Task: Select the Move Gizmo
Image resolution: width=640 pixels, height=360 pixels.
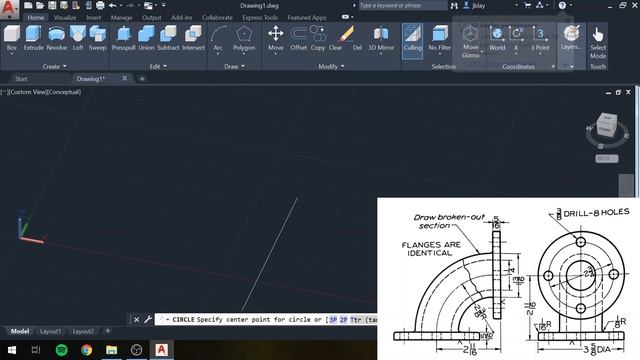Action: pos(471,42)
